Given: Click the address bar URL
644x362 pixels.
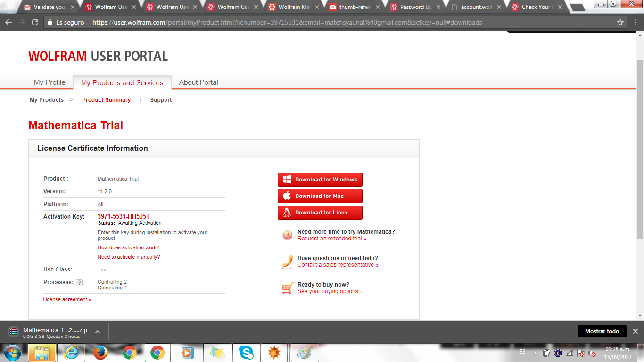Looking at the screenshot, I should click(287, 22).
